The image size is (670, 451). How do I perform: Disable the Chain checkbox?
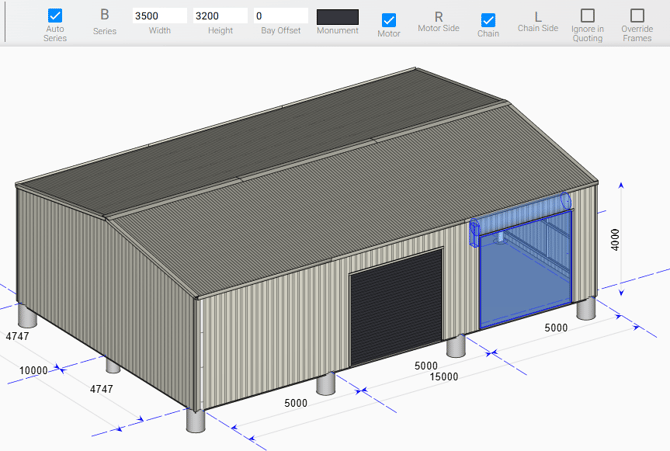pos(488,20)
